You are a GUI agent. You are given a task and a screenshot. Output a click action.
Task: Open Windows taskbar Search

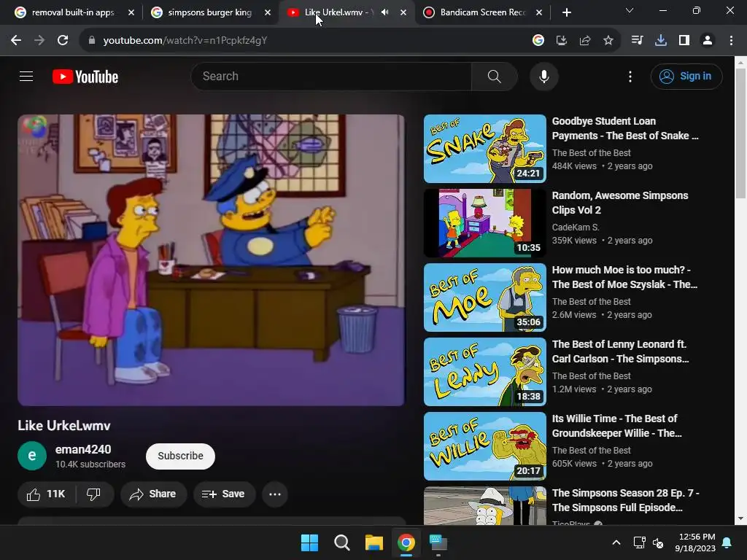[341, 542]
